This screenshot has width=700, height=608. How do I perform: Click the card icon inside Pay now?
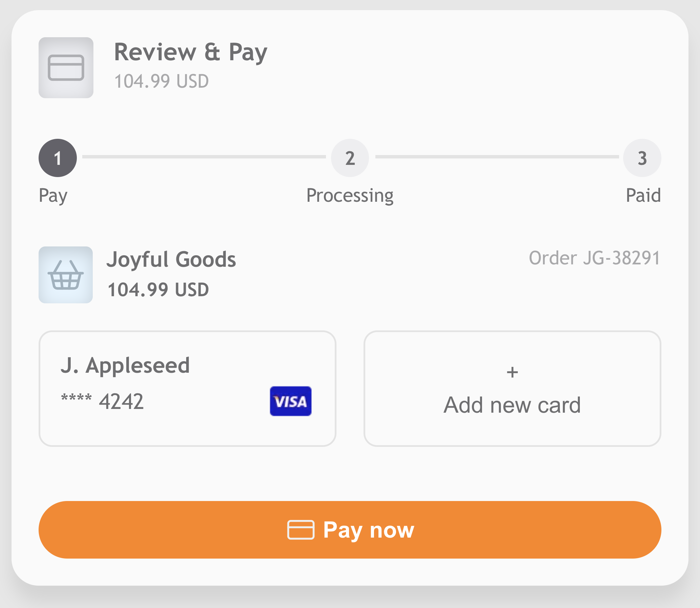pos(301,529)
